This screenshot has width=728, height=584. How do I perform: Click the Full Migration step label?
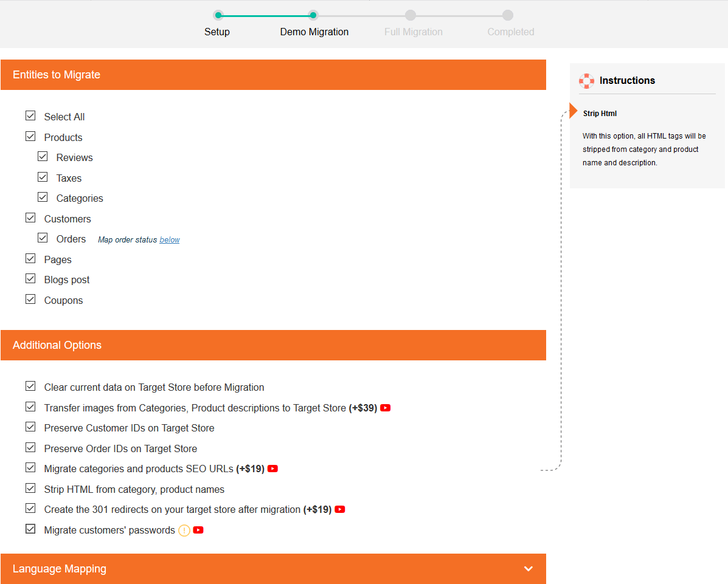point(413,32)
